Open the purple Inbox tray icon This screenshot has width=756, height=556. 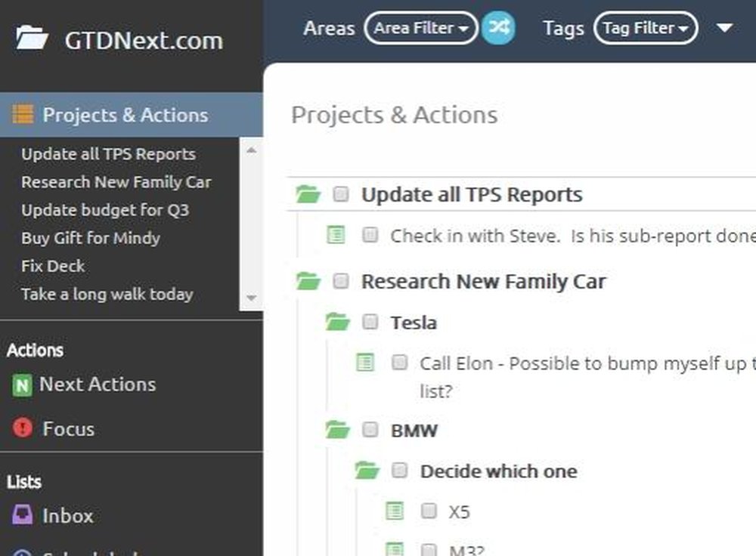click(x=25, y=515)
